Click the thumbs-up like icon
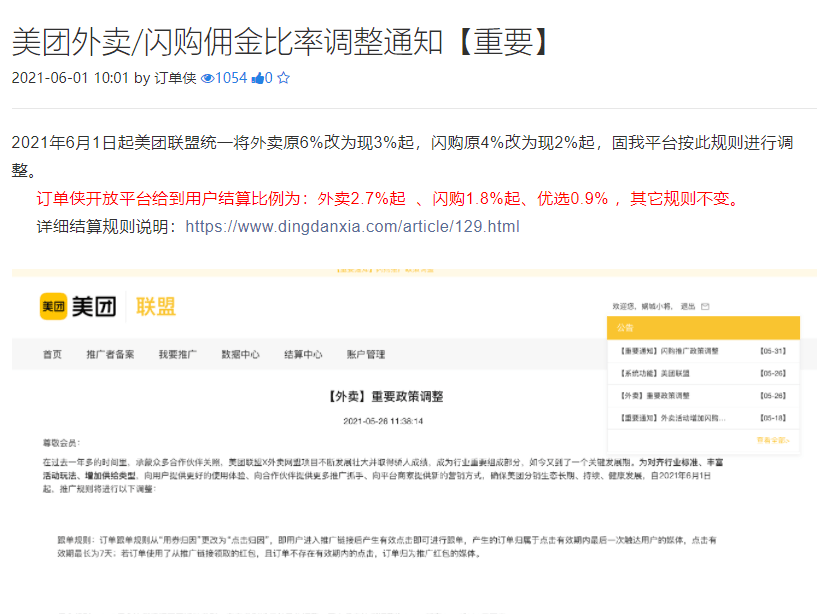The width and height of the screenshot is (826, 614). [x=258, y=78]
